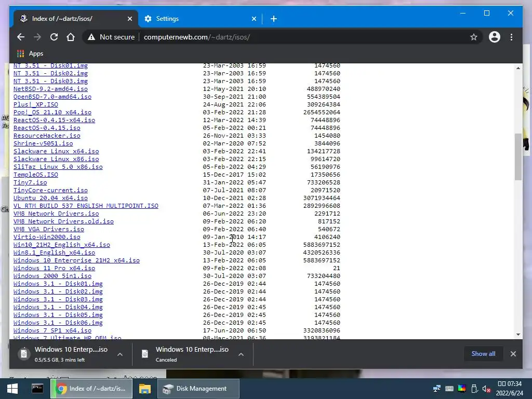Open Shrine-v5051.iso link
This screenshot has height=399, width=532.
pos(43,143)
